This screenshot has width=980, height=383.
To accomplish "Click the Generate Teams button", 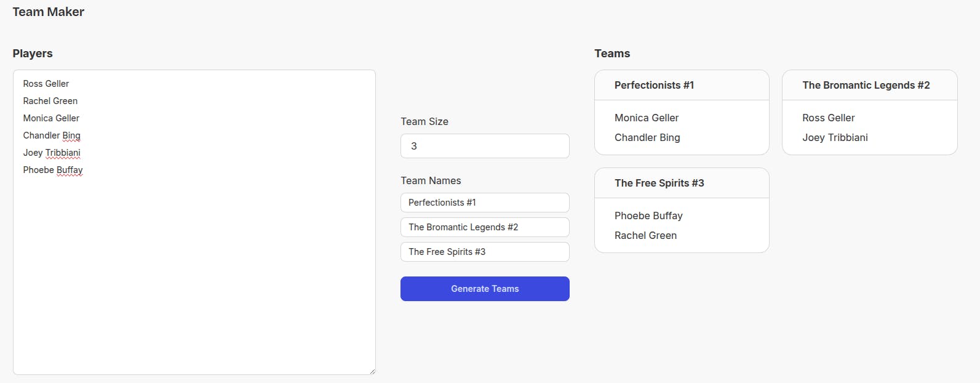I will tap(485, 289).
